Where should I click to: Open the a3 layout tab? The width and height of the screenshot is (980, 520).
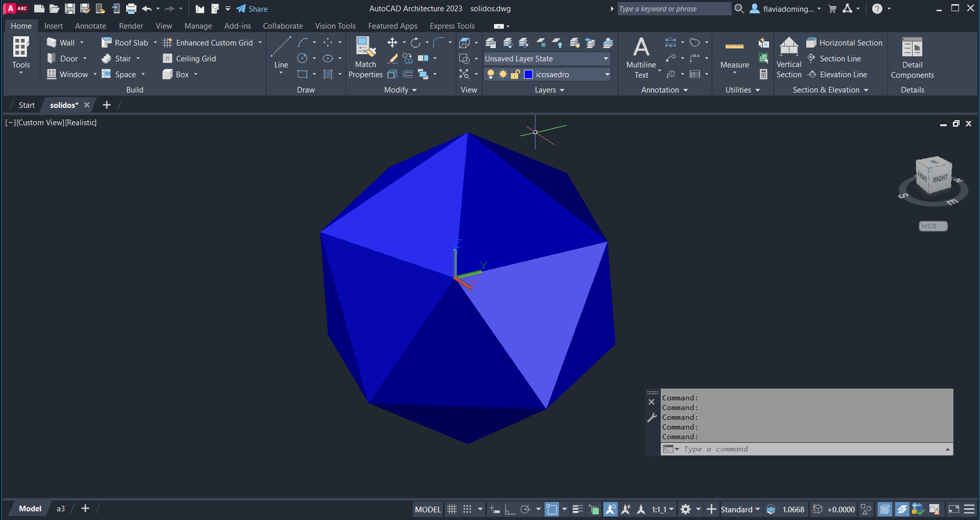coord(61,509)
